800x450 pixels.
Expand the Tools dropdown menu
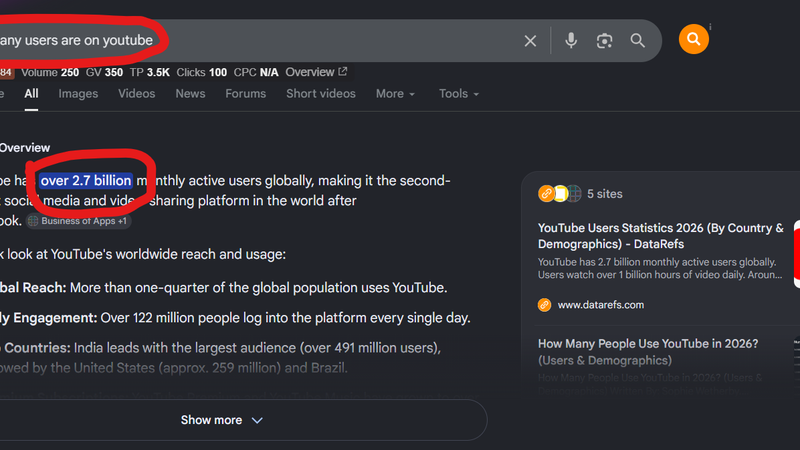tap(459, 94)
